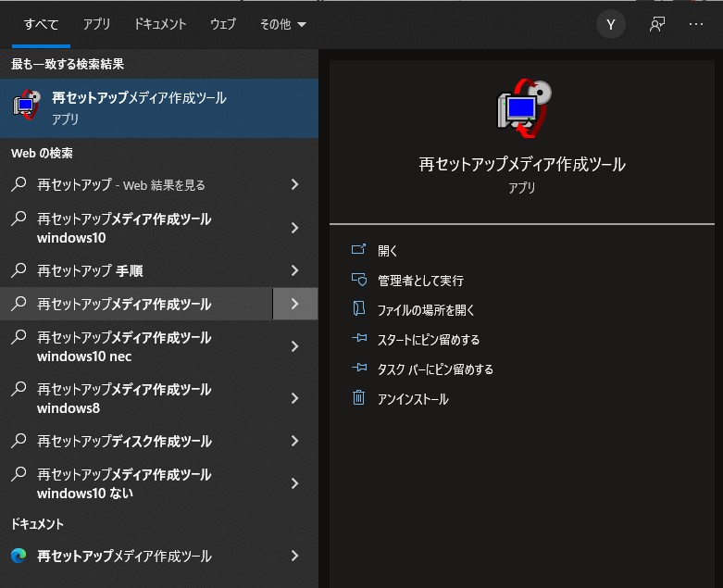Choose 管理者として実行
This screenshot has width=723, height=588.
coord(420,281)
